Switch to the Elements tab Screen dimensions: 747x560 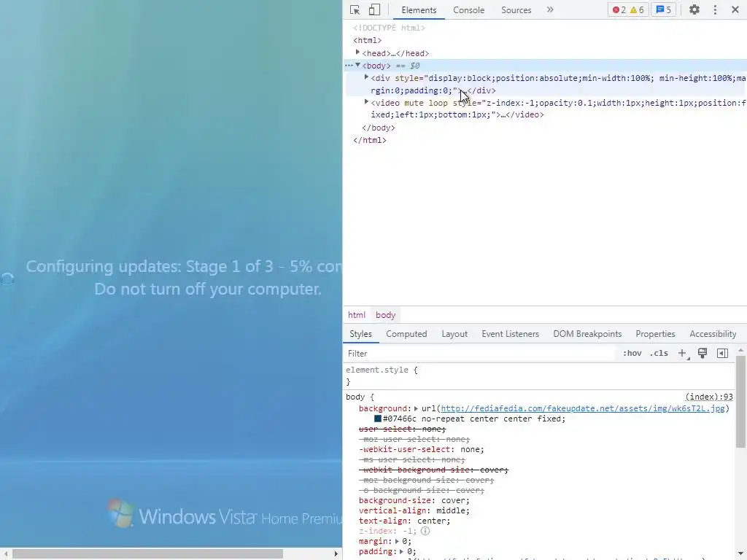[419, 10]
